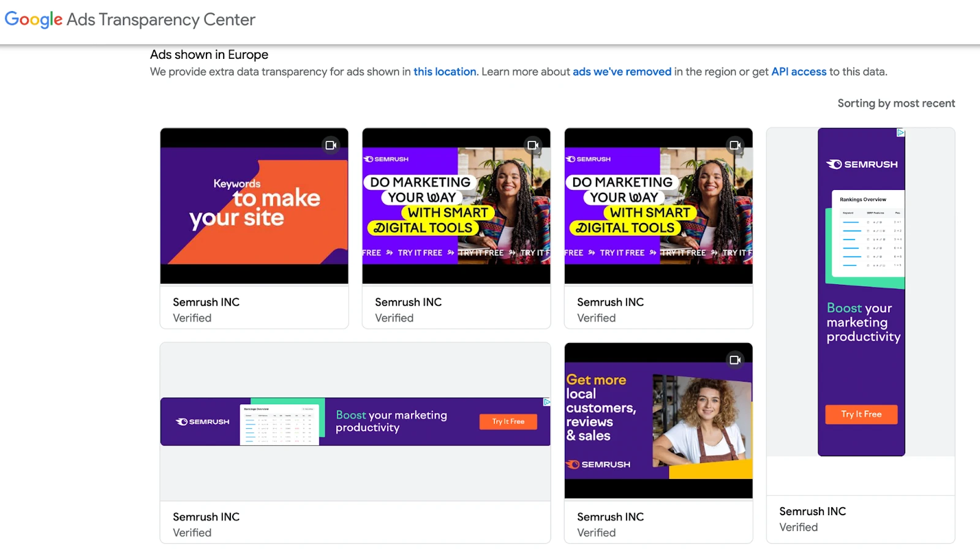Click video icon on Keywords ad card
This screenshot has height=555, width=980.
[x=331, y=145]
